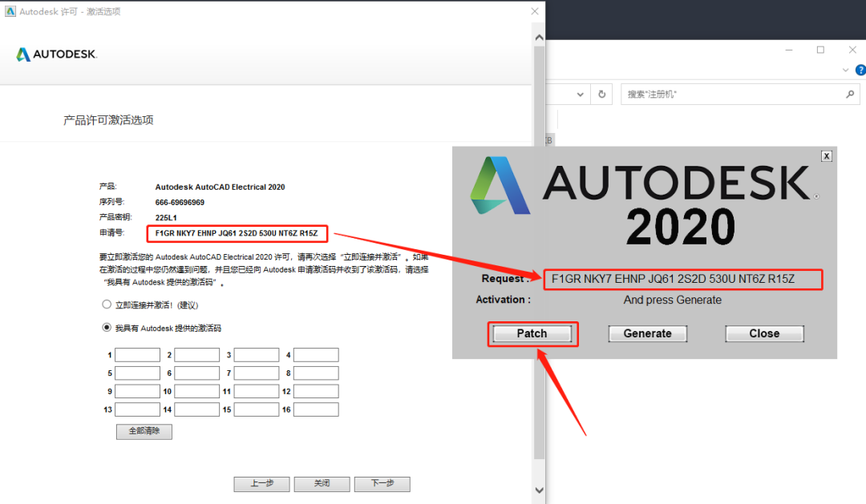Click the Generate button in keygen
Screen dimensions: 866x504
pyautogui.click(x=648, y=333)
